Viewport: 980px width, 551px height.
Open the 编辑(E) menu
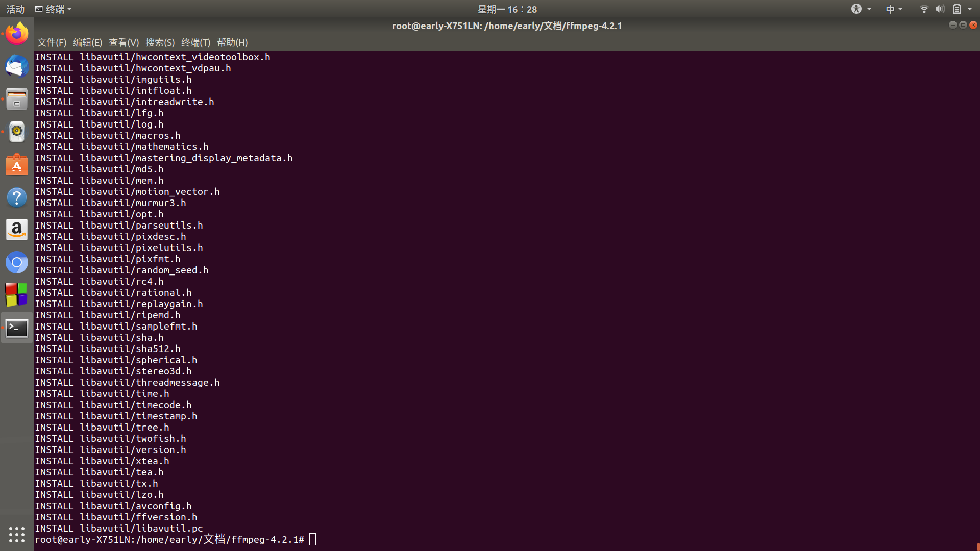click(87, 42)
